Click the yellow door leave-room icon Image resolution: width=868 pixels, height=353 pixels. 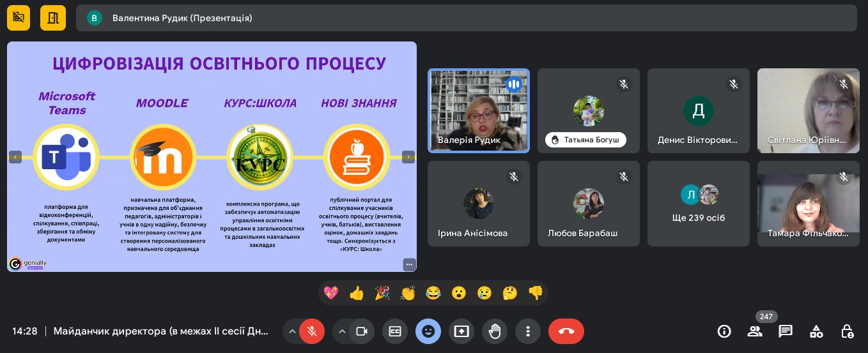[x=53, y=18]
